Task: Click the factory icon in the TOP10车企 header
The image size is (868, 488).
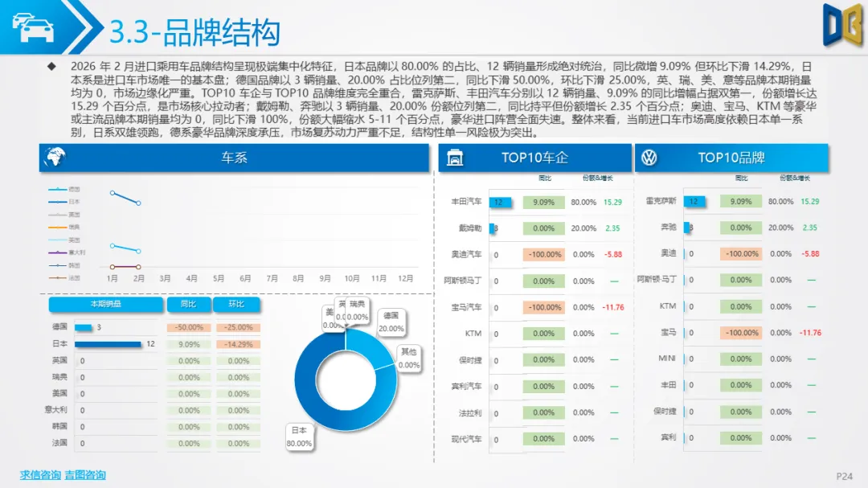Action: (x=454, y=158)
